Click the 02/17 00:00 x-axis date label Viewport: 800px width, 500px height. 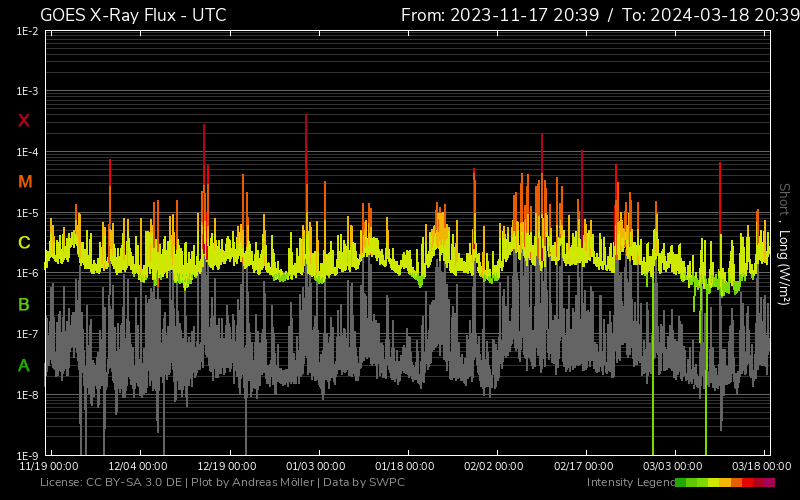pyautogui.click(x=584, y=466)
